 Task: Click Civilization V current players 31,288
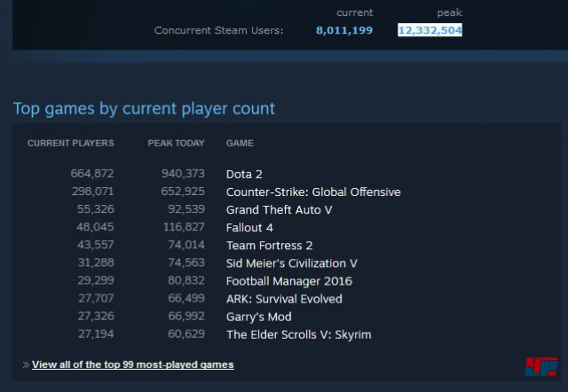96,263
